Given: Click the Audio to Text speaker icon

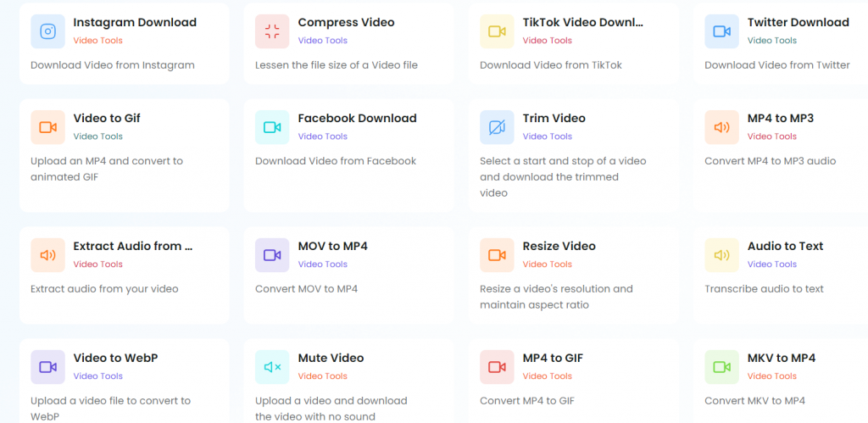Looking at the screenshot, I should pos(721,255).
